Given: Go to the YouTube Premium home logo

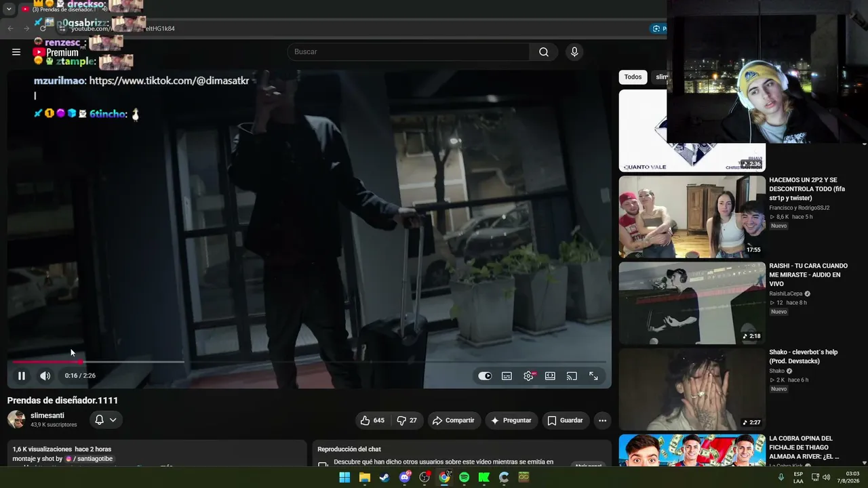Looking at the screenshot, I should pos(56,52).
